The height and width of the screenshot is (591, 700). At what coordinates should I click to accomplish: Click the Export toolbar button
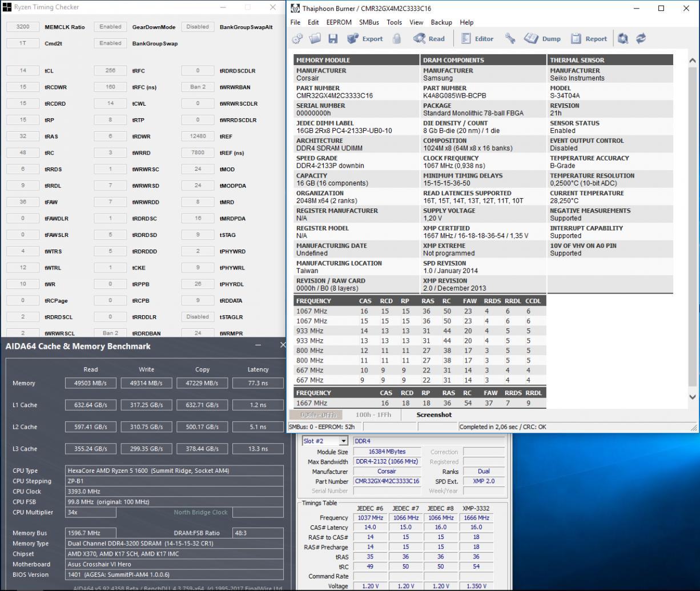tap(365, 39)
